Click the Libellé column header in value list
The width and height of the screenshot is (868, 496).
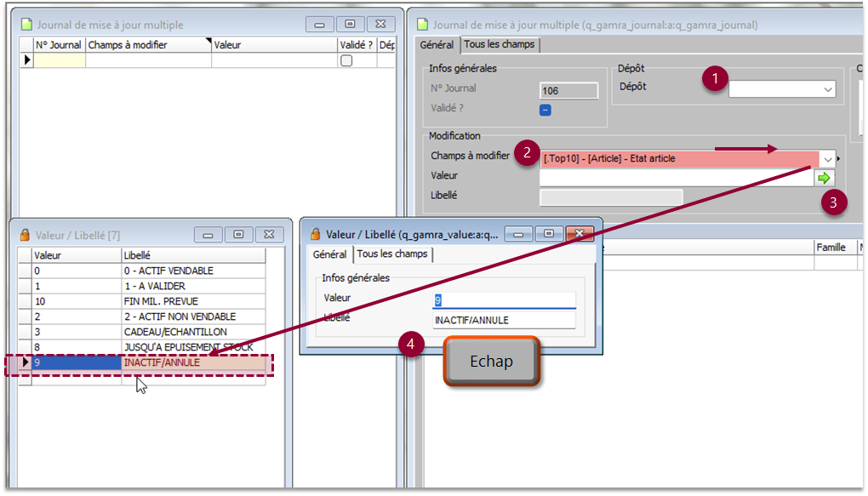[x=191, y=255]
